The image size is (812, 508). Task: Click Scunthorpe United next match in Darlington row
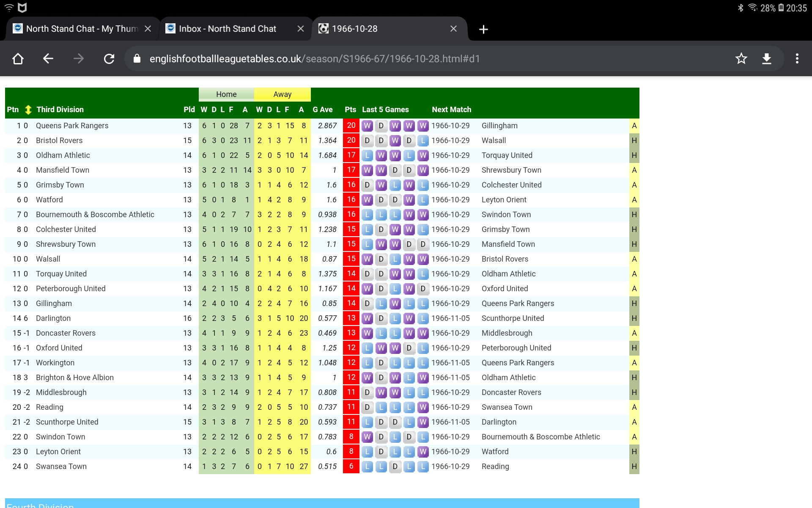pyautogui.click(x=513, y=318)
